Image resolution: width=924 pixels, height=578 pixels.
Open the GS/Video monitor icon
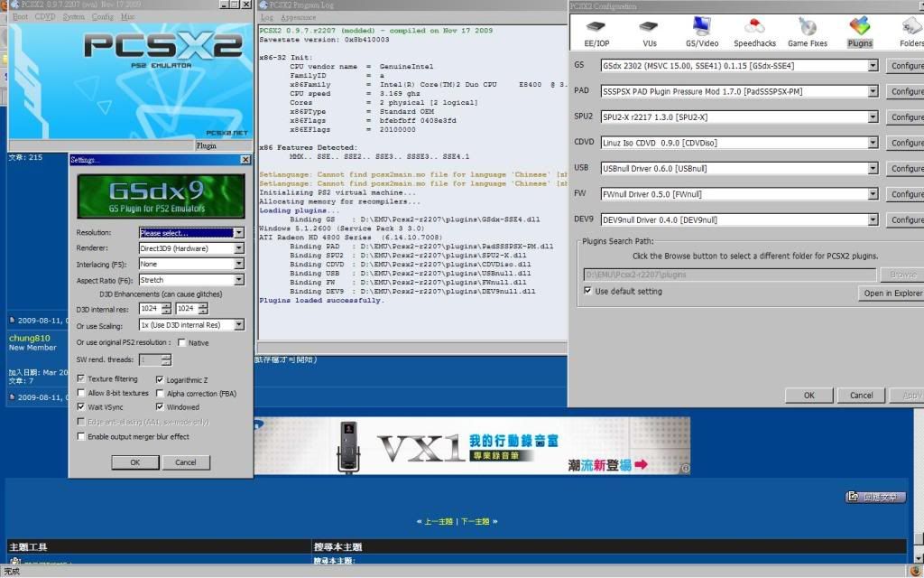(x=702, y=32)
